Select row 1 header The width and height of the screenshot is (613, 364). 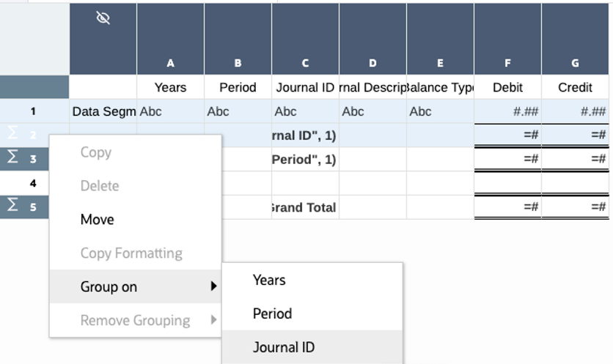coord(34,111)
